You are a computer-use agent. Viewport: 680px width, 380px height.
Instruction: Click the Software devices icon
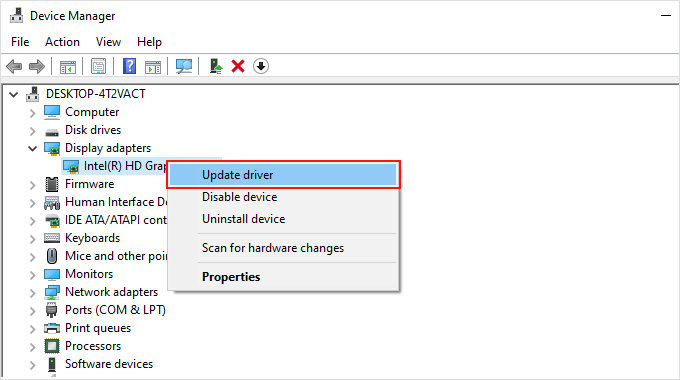pos(52,364)
